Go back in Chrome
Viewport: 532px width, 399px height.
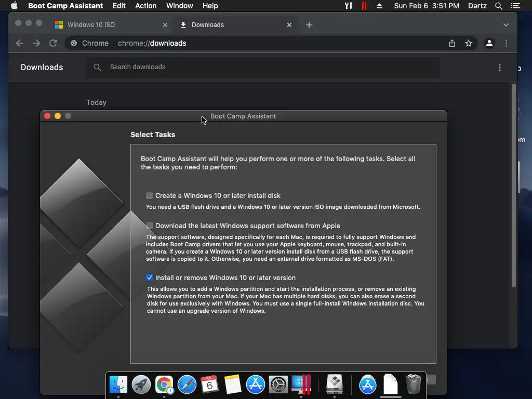tap(20, 43)
